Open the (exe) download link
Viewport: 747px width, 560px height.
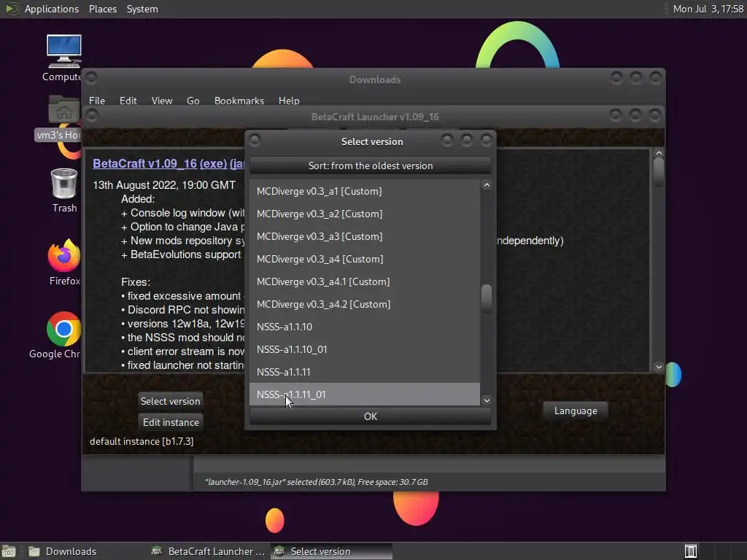214,163
